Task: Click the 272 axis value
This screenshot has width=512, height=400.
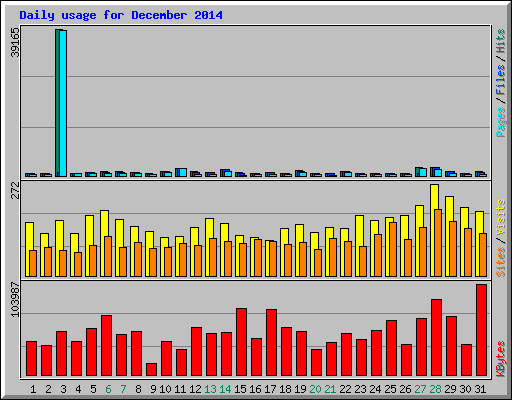Action: [15, 190]
